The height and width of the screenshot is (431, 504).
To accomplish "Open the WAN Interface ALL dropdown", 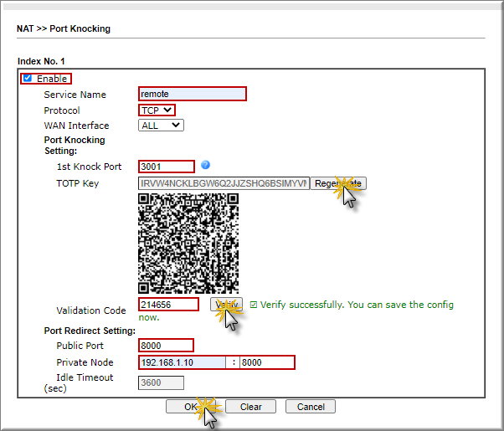I will pyautogui.click(x=161, y=126).
